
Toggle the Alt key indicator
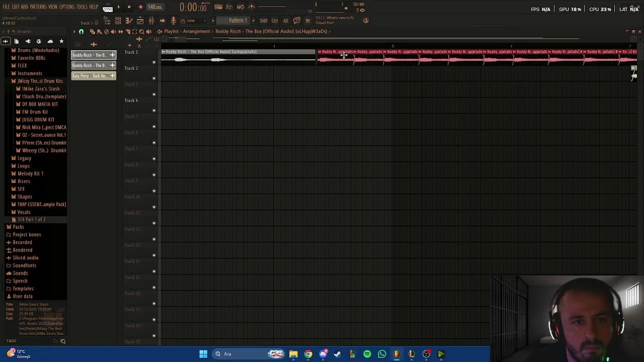point(286,21)
